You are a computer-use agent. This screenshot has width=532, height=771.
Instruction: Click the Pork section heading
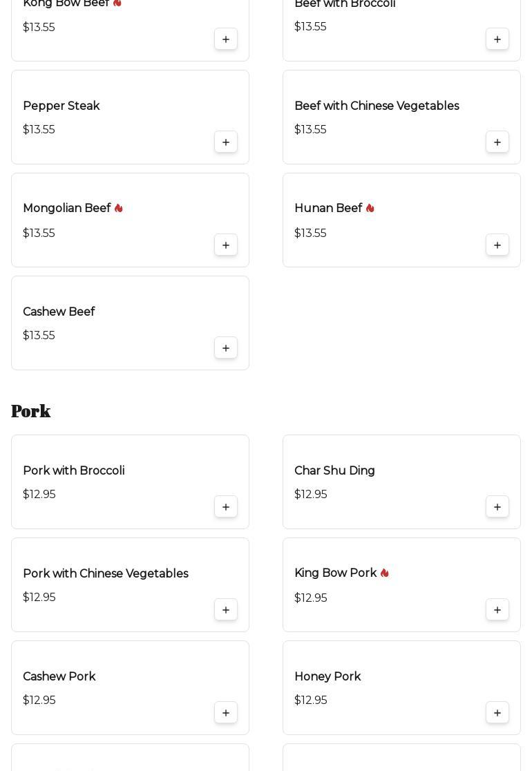(x=31, y=411)
